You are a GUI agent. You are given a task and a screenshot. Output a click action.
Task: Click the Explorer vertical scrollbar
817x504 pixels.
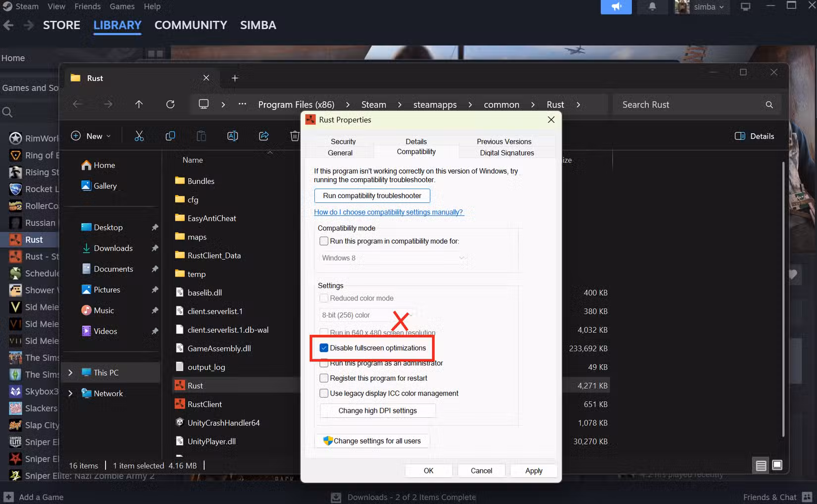point(783,299)
